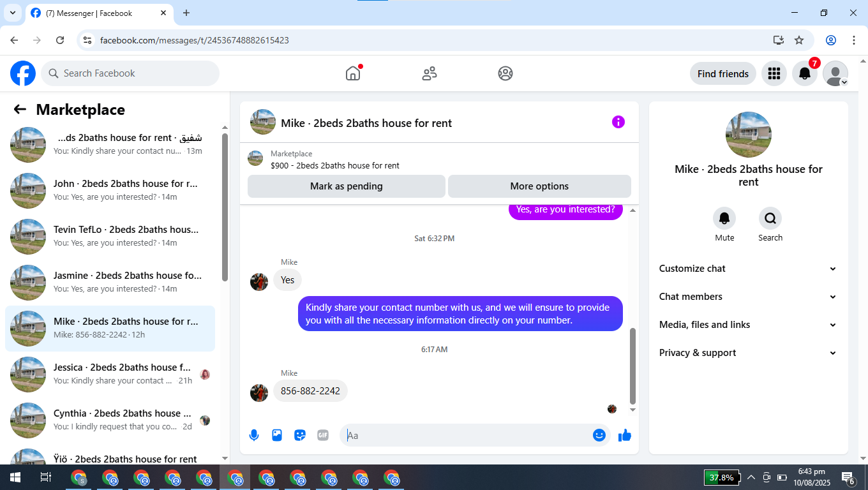
Task: Reload the browser page
Action: click(x=60, y=40)
